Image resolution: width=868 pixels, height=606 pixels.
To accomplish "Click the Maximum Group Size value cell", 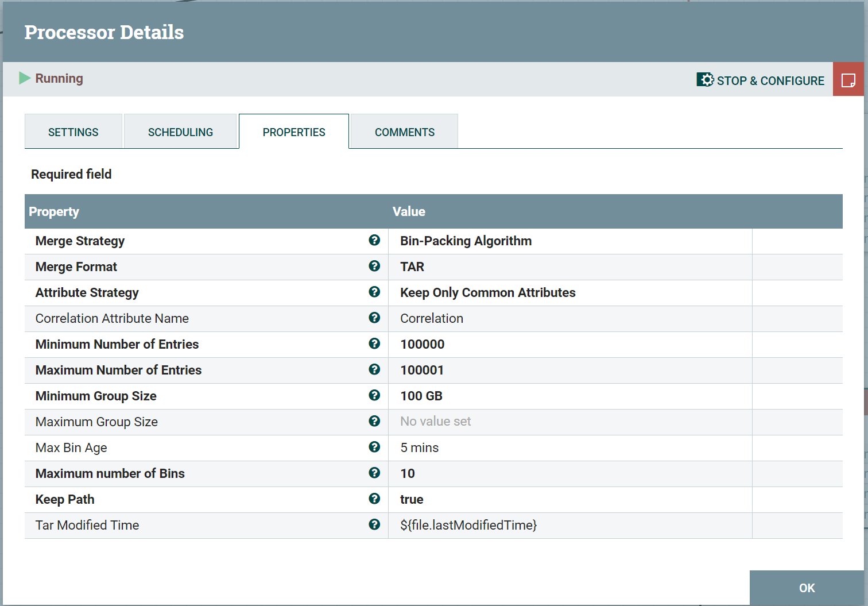I will pyautogui.click(x=517, y=422).
